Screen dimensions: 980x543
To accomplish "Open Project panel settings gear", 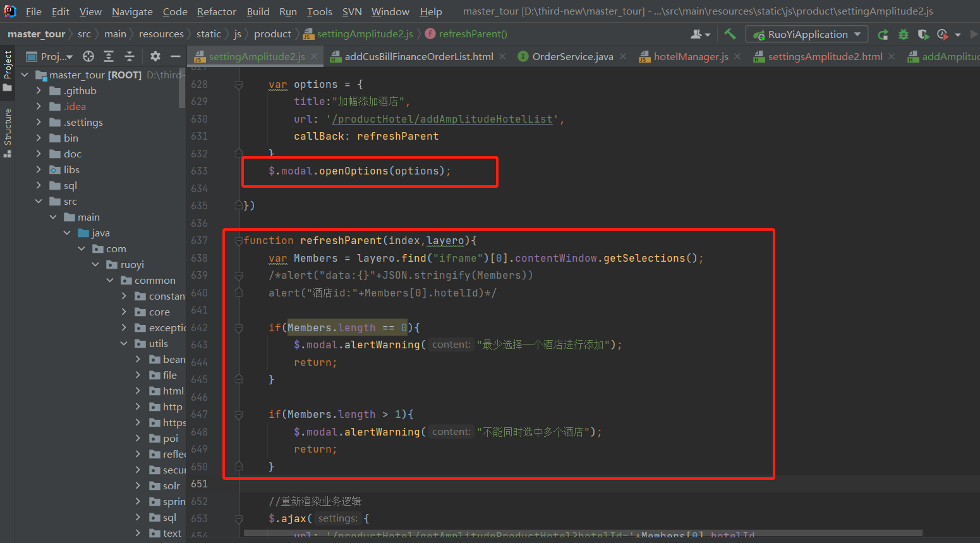I will [154, 56].
